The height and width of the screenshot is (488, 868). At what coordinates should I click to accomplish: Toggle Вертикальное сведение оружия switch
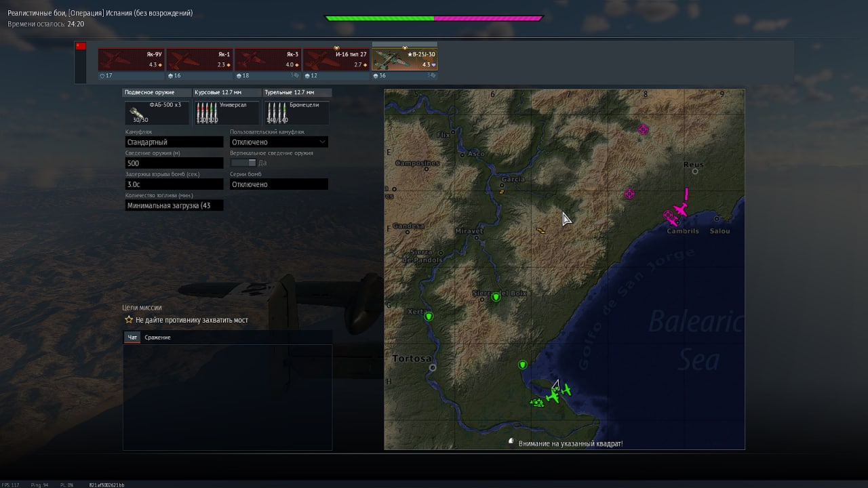click(243, 163)
